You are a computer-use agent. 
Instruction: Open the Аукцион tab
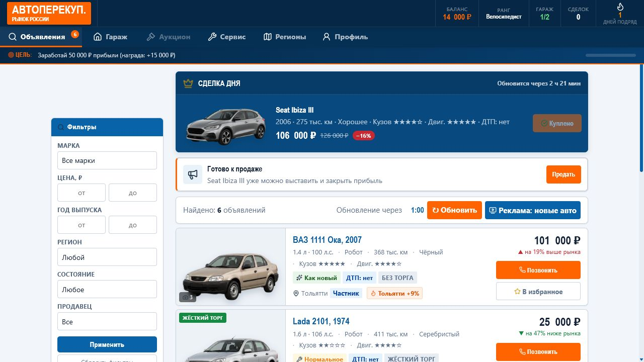tap(169, 37)
